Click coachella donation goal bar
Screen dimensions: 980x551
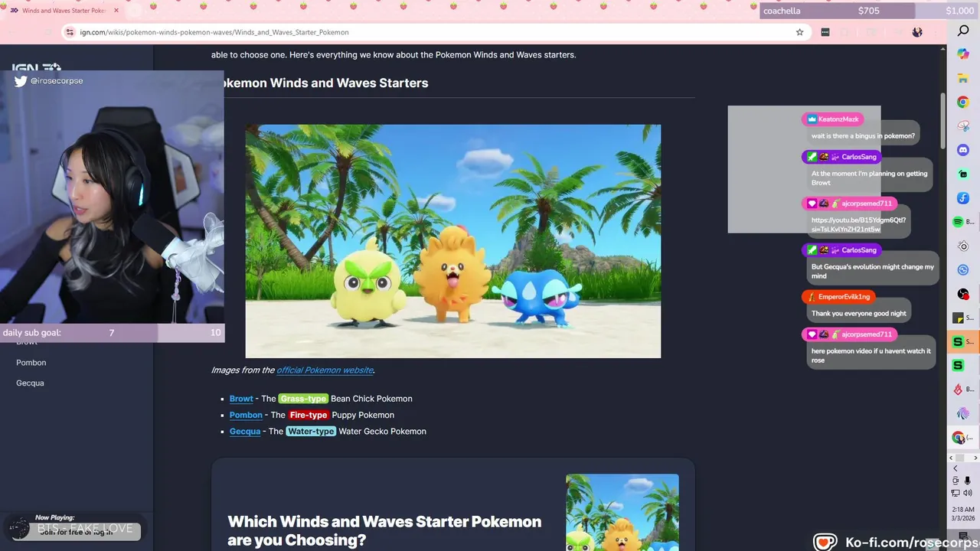point(868,11)
